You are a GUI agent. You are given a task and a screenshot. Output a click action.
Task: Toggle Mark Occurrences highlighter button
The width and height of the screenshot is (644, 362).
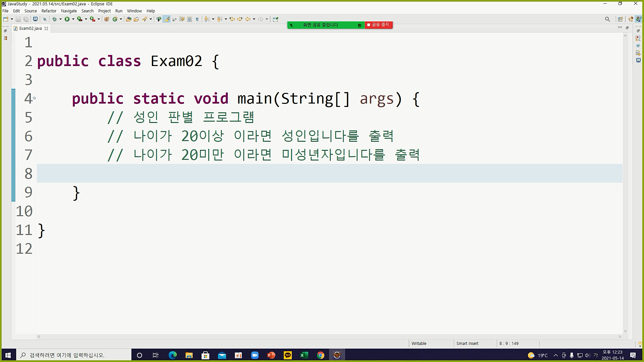166,19
